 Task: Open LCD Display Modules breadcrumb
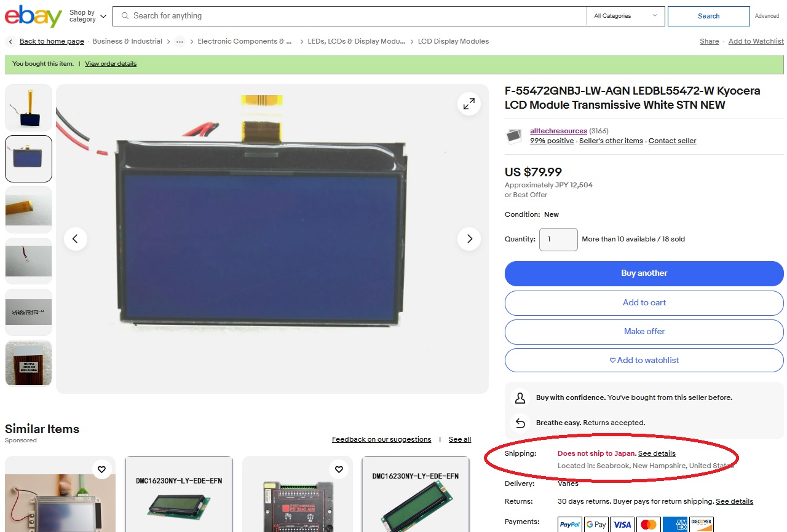453,41
